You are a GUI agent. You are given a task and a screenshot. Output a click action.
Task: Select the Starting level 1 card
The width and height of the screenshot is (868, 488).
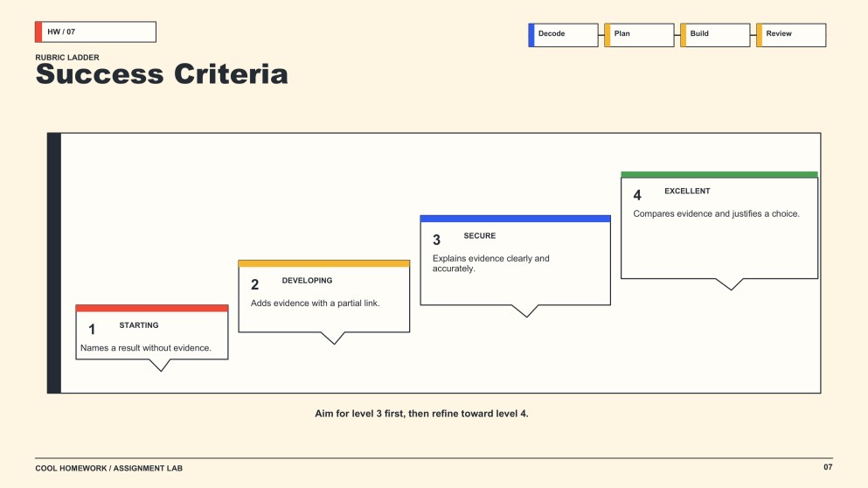pyautogui.click(x=152, y=332)
